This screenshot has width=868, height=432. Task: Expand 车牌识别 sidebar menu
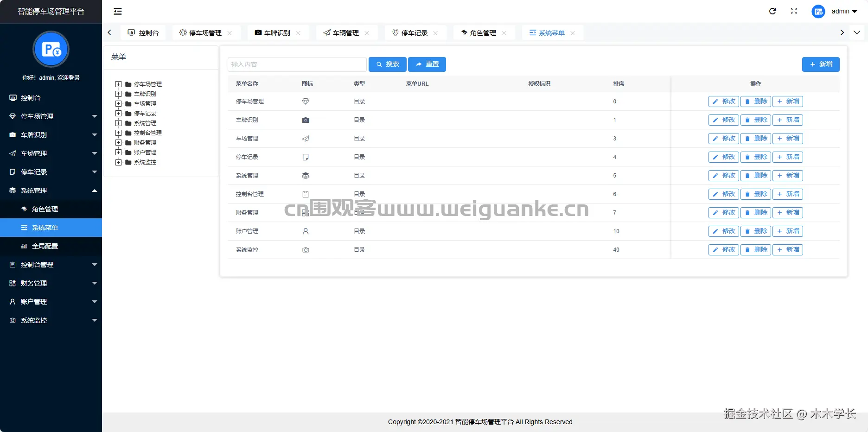(x=51, y=135)
